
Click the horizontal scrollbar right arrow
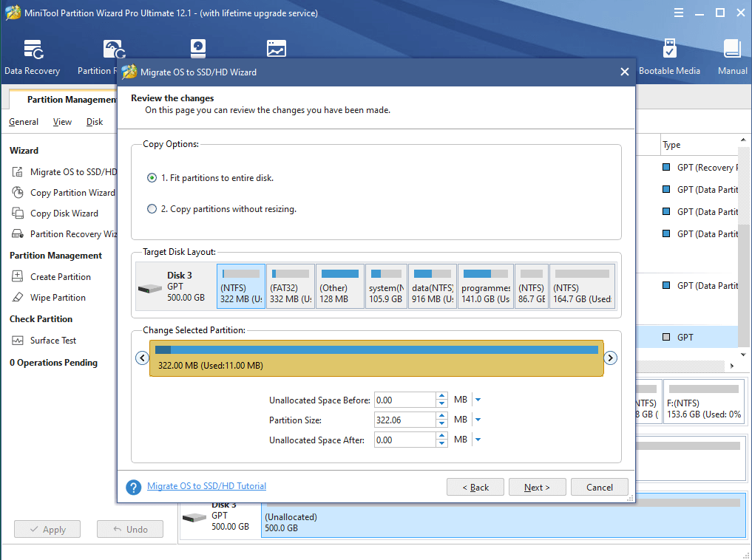[732, 366]
